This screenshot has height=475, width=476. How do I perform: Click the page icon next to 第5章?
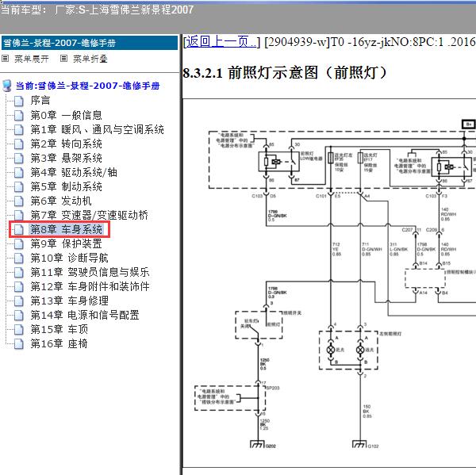click(19, 187)
